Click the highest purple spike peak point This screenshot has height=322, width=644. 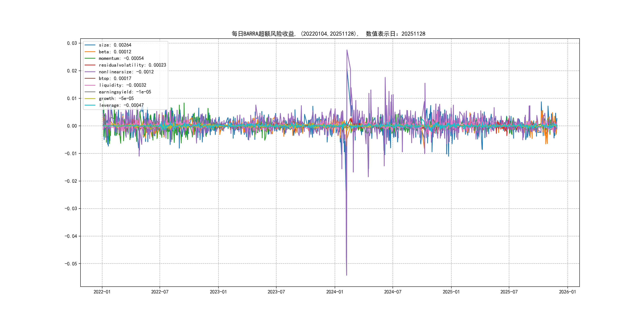pos(347,50)
